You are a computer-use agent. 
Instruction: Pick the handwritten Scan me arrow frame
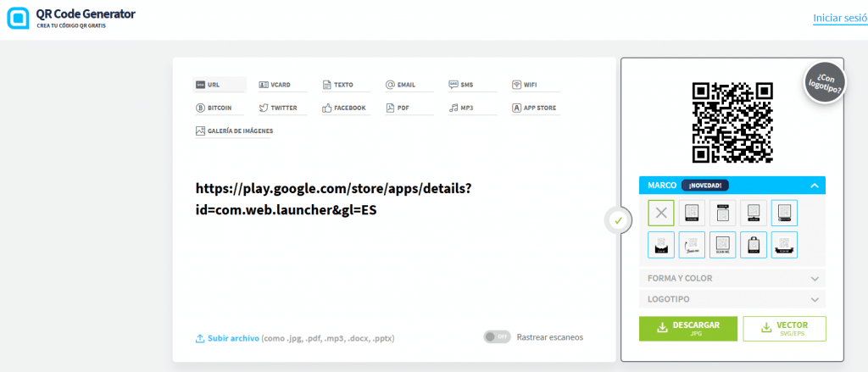click(x=692, y=245)
